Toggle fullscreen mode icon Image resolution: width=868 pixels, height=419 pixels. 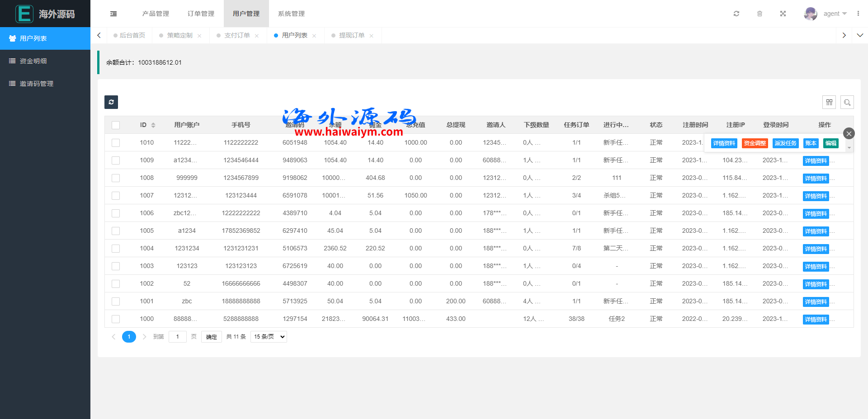click(x=783, y=14)
